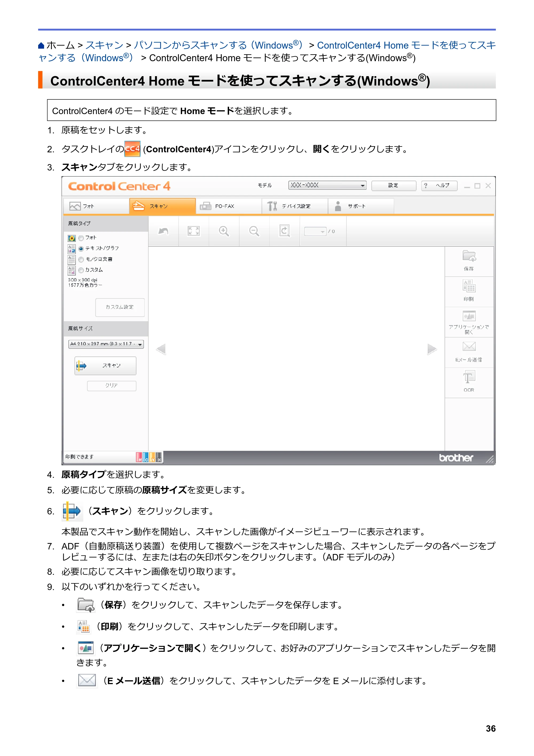Click the fit-to-window icon in the toolbar
This screenshot has height=756, width=534.
coord(194,231)
